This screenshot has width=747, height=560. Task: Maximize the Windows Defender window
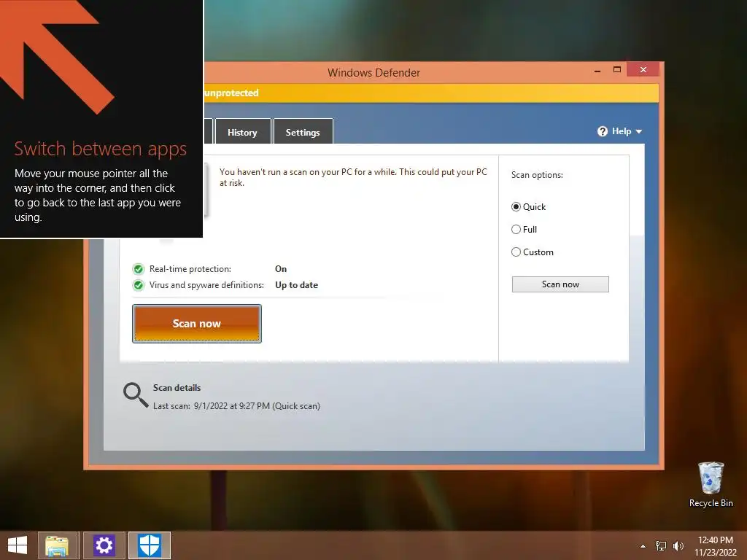[617, 70]
